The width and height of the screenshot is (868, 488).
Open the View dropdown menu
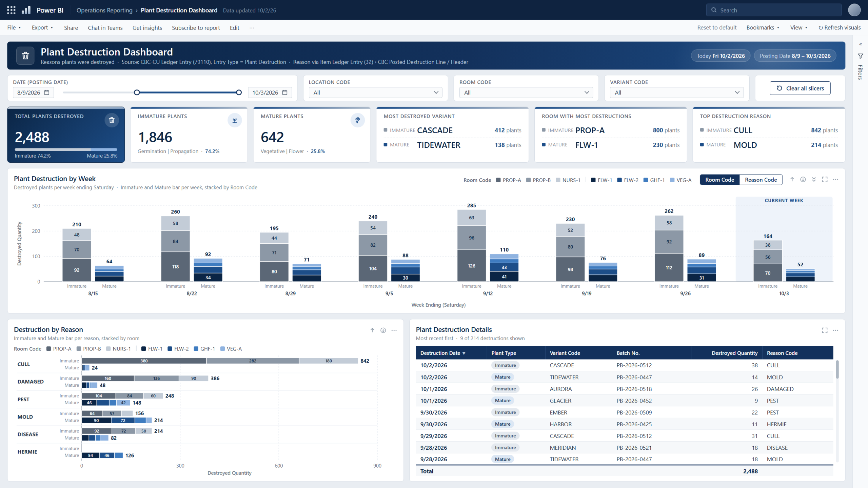(798, 27)
